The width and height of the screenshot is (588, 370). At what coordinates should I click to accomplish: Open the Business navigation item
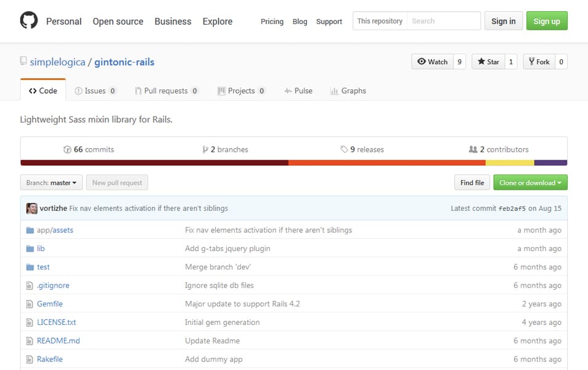pos(173,22)
